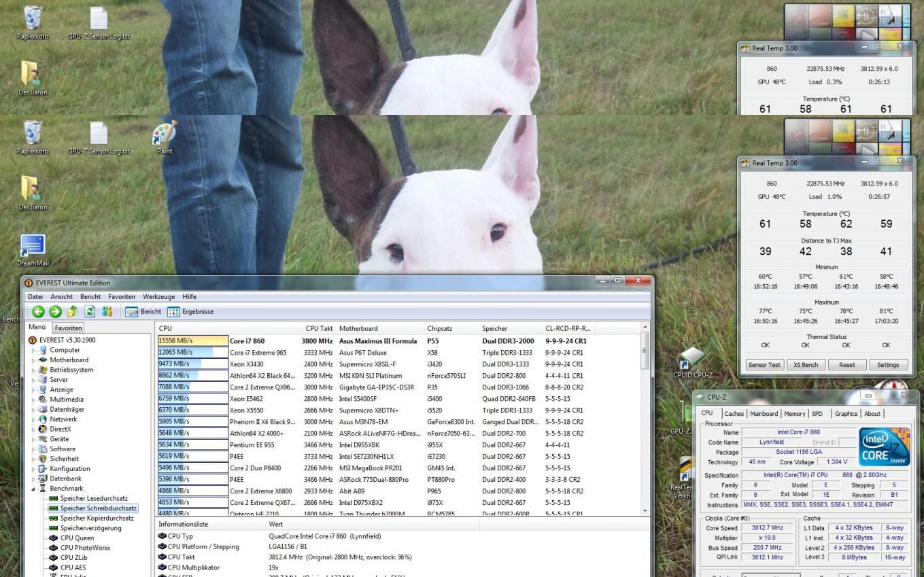Open the Werkzeuge menu
Screen dimensions: 924x577
point(158,296)
